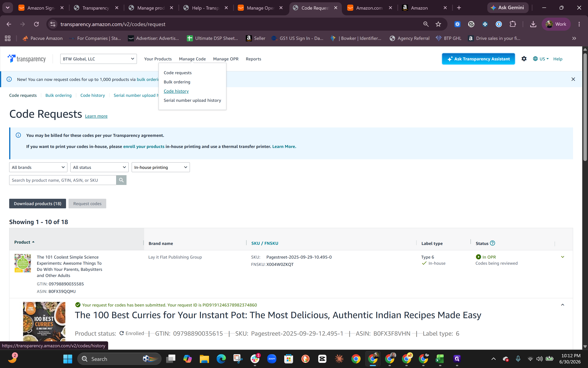Open the US region dropdown
Viewport: 588px width, 368px height.
point(541,59)
